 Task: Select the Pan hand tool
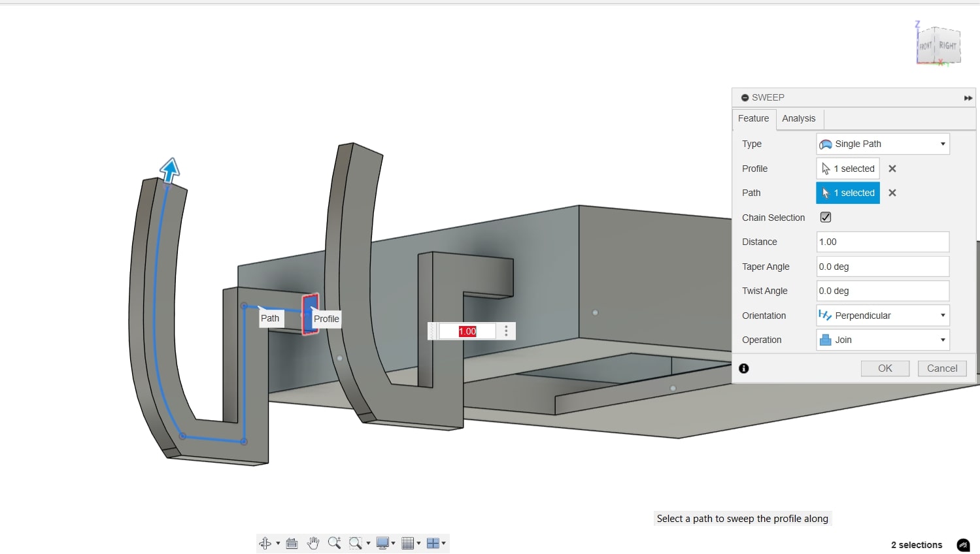(313, 543)
